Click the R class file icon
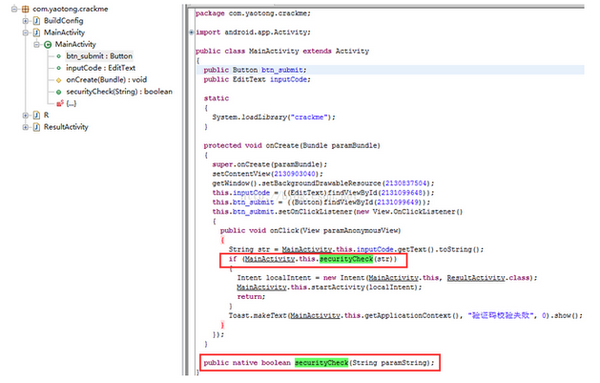Screen dimensions: 600x383 click(x=36, y=115)
